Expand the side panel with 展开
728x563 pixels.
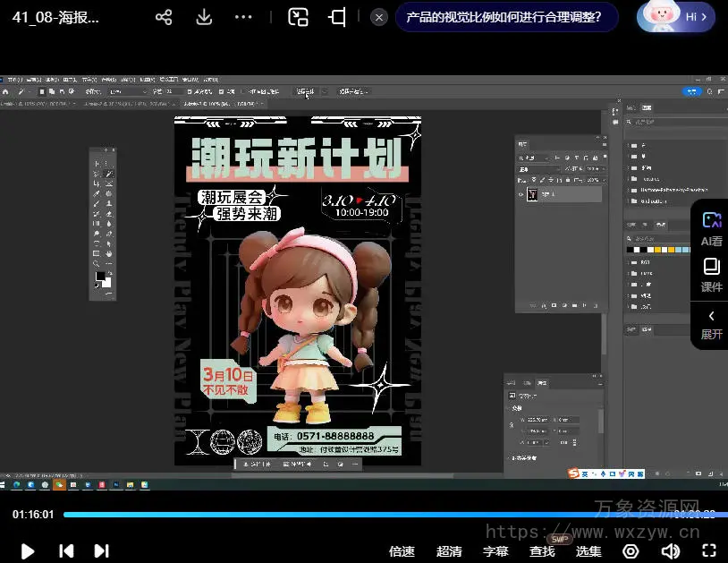[x=711, y=325]
